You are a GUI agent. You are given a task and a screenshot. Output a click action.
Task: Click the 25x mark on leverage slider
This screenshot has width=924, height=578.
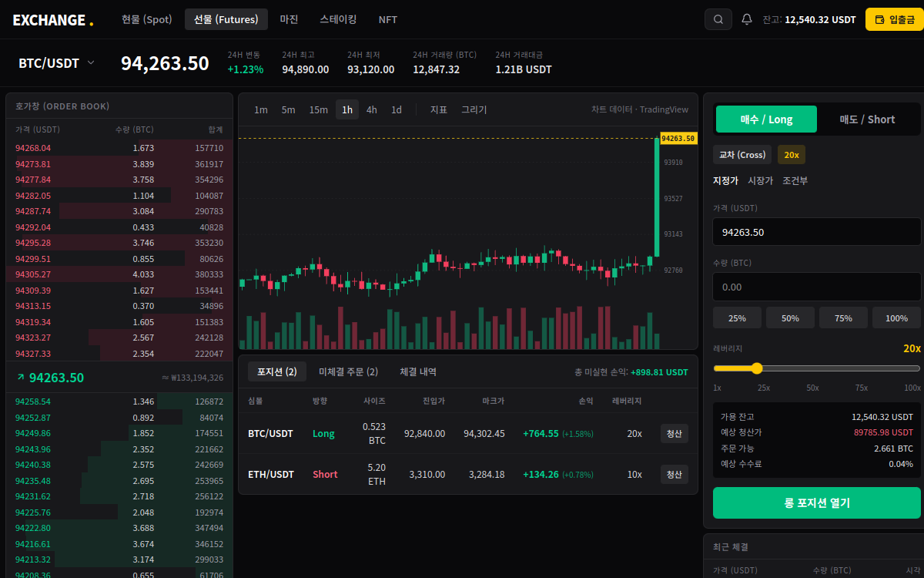tap(764, 388)
